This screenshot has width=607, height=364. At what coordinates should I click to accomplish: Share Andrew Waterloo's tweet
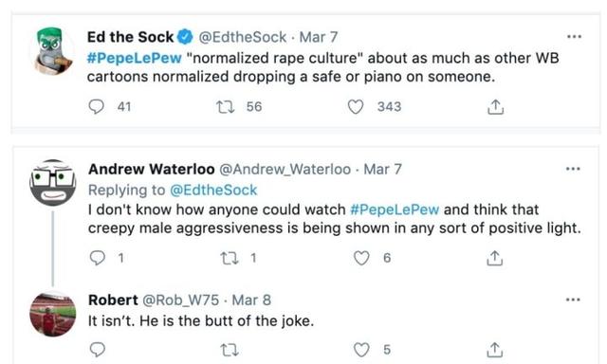pyautogui.click(x=494, y=258)
